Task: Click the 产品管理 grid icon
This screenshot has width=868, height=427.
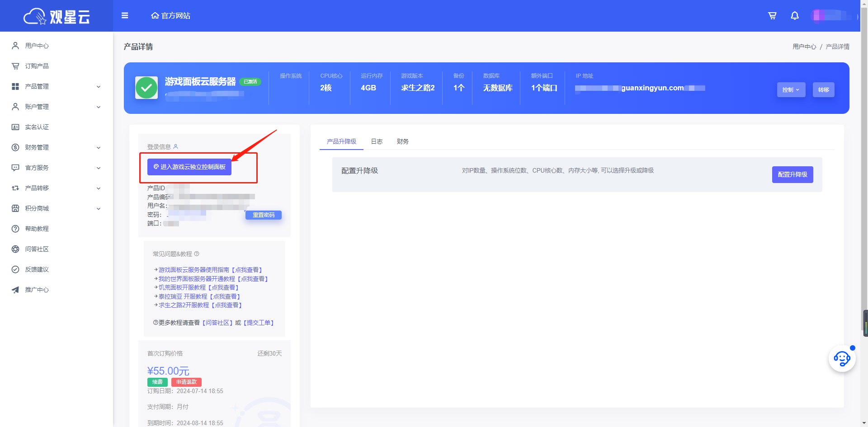Action: tap(15, 86)
